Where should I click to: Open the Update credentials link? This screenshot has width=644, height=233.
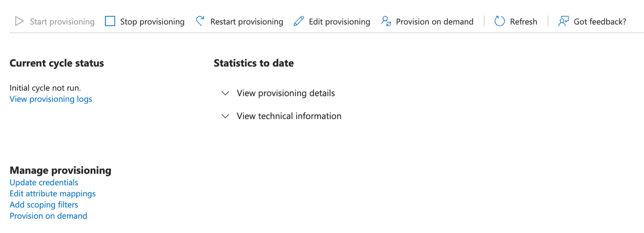44,182
